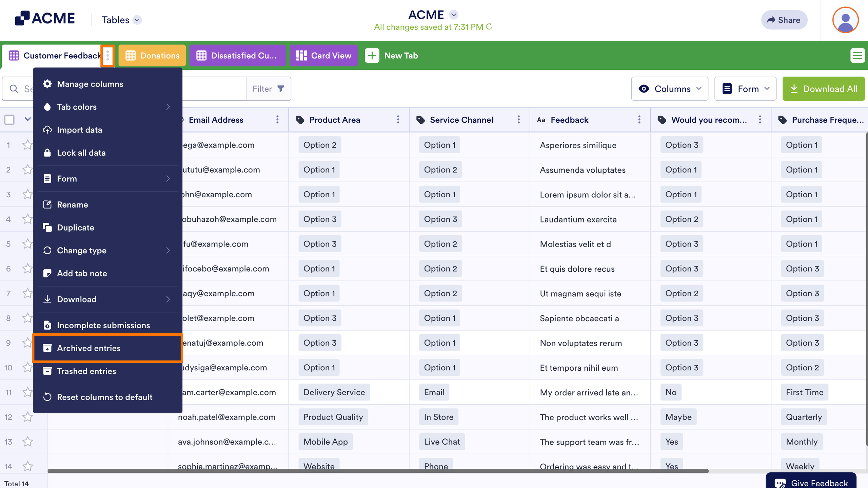Tick the select-all rows checkbox

pos(9,120)
